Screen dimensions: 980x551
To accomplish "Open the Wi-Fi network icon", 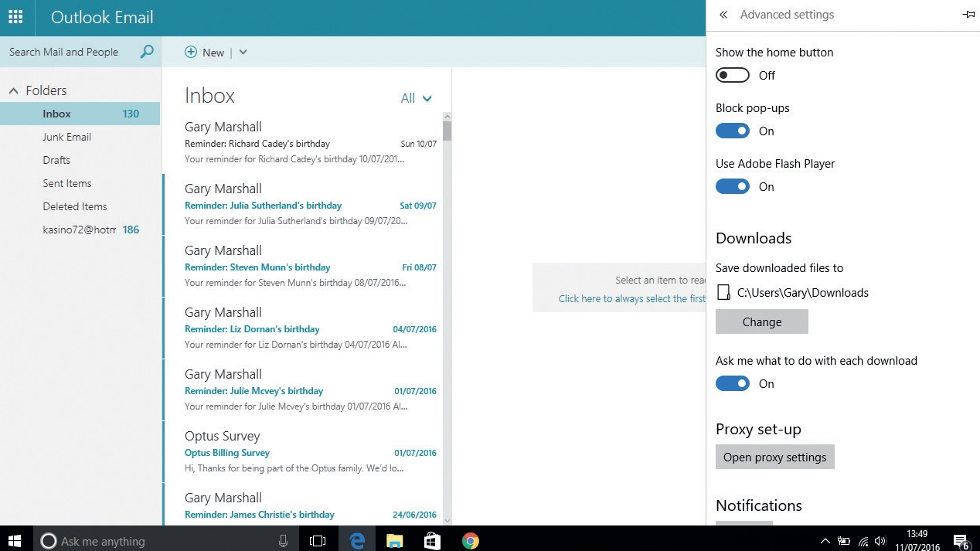I will [x=863, y=542].
